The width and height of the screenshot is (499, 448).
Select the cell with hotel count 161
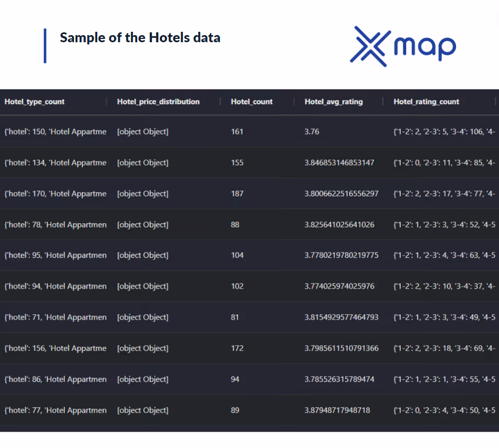(237, 132)
